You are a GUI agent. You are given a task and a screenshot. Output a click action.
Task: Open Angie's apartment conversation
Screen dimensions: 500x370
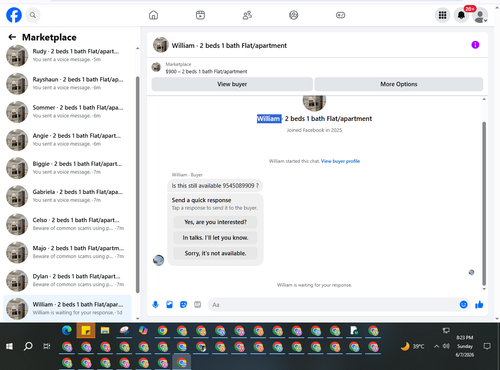67,140
